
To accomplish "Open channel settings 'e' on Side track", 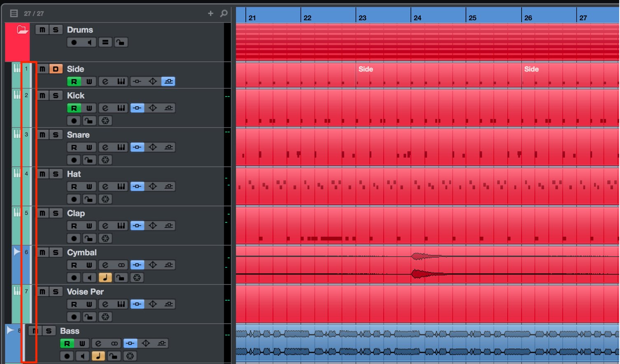I will (105, 82).
